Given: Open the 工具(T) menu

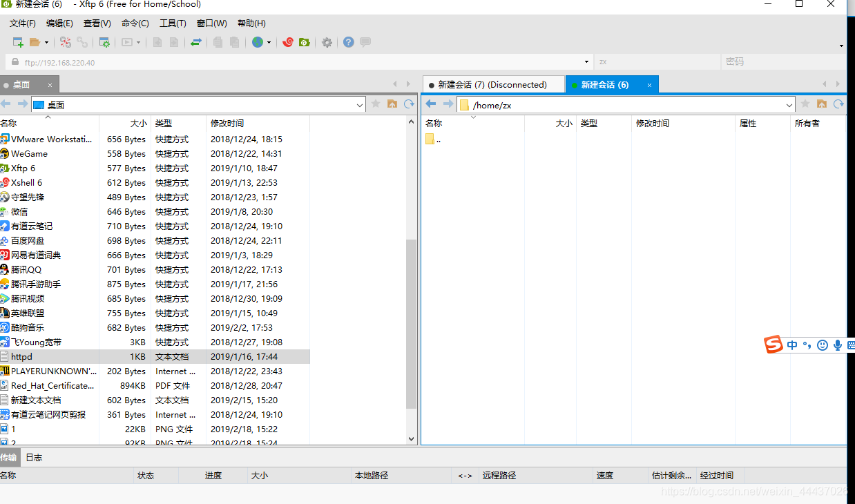Looking at the screenshot, I should [x=173, y=23].
